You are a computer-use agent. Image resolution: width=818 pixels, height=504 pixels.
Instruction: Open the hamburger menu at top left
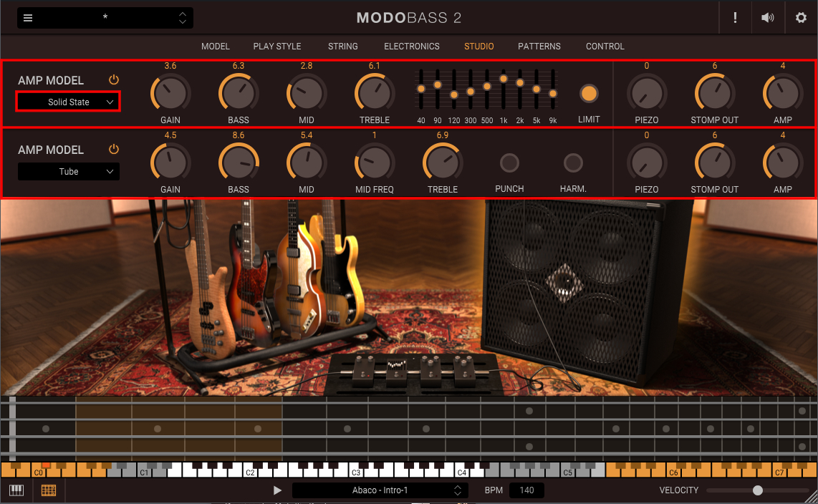[28, 18]
